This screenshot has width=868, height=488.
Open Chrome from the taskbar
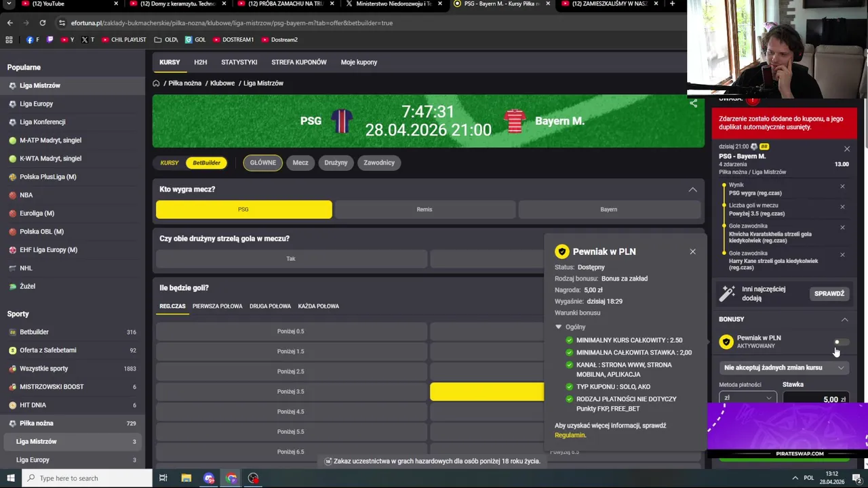click(x=231, y=478)
